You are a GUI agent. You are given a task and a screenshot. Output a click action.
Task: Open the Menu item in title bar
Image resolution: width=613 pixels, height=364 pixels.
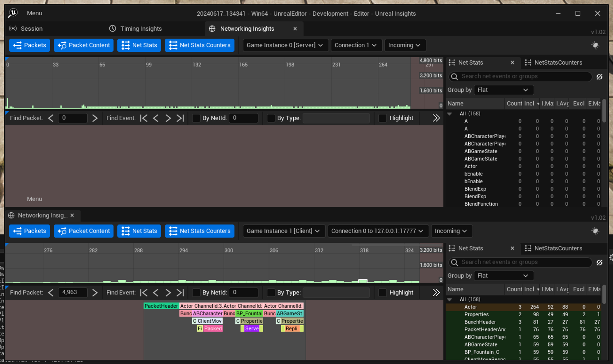34,13
